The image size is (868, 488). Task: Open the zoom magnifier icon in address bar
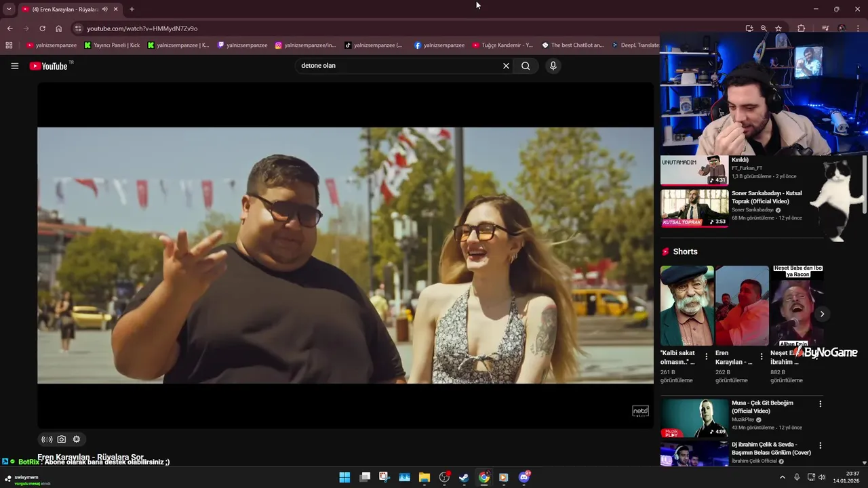pyautogui.click(x=764, y=28)
